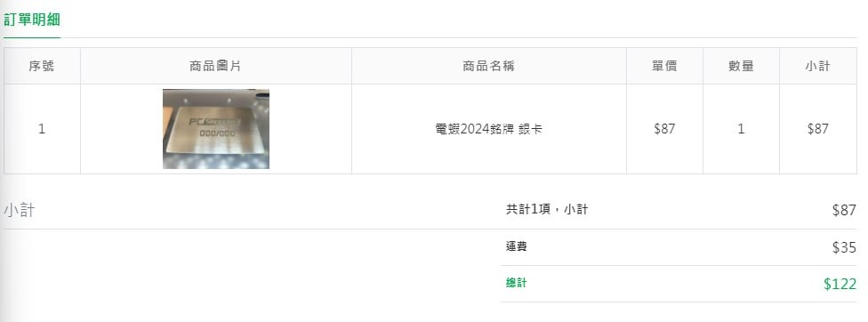
Task: Click the green total amount $122
Action: click(840, 284)
